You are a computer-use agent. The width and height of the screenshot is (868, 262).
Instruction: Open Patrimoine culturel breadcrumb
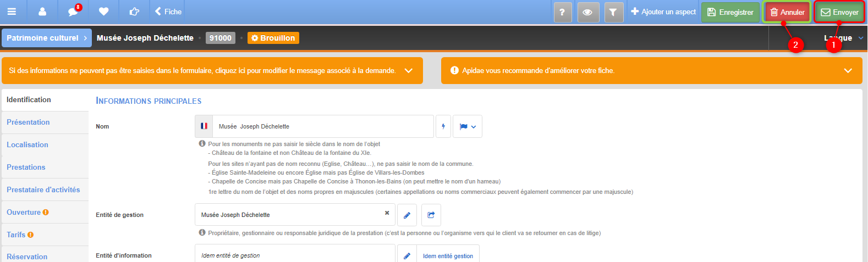tap(47, 38)
